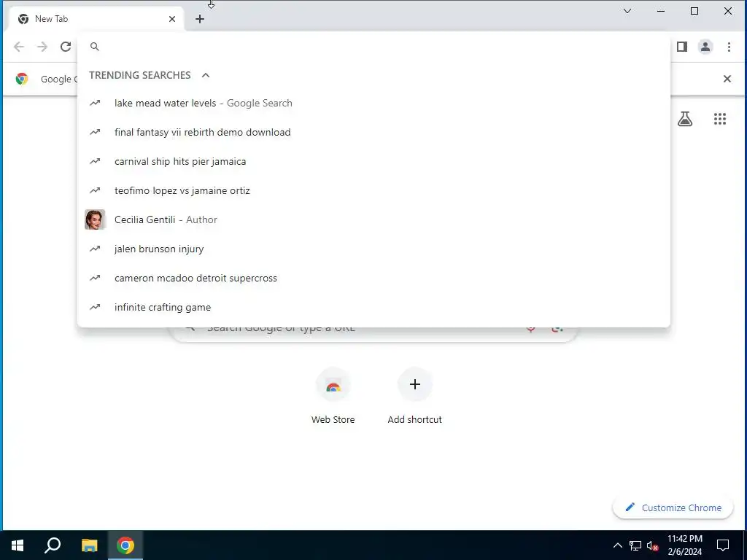The image size is (747, 560).
Task: Open the Search Labs flask icon
Action: (685, 119)
